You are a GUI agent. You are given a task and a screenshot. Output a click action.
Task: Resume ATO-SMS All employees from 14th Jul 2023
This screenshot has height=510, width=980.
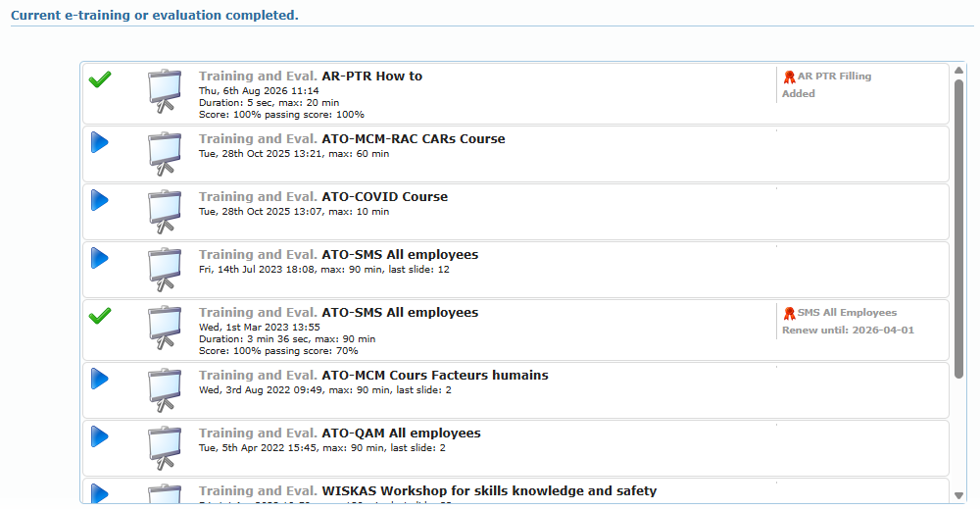[x=99, y=258]
